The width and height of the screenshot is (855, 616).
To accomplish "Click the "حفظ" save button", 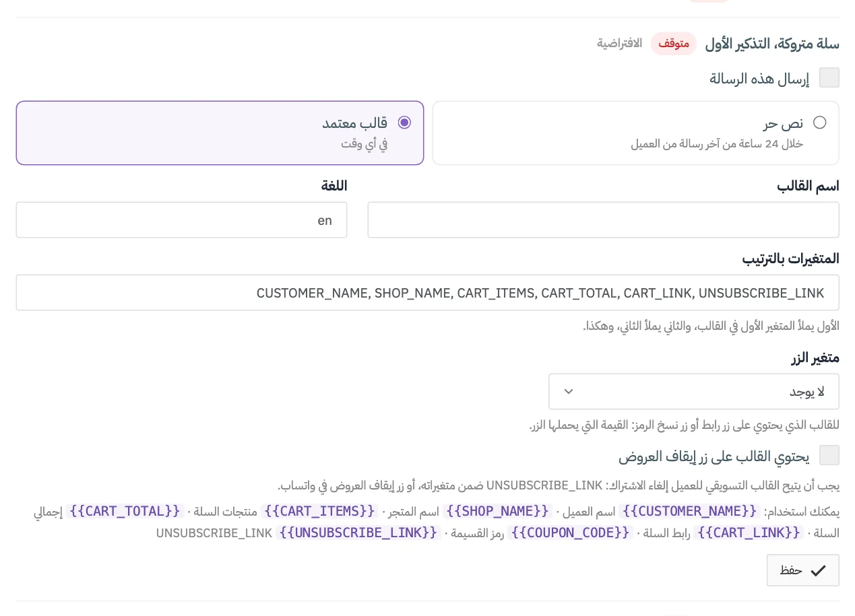I will pos(802,570).
